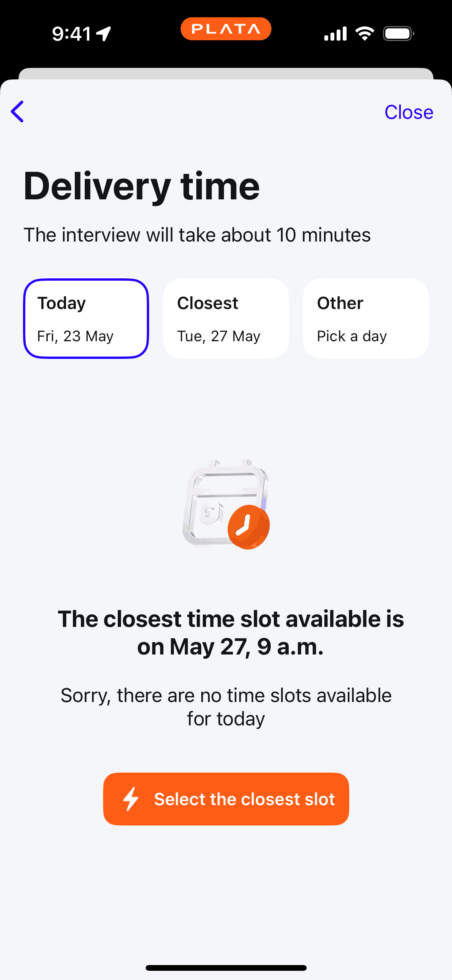
Task: Tap the calendar with clock illustration
Action: (226, 504)
